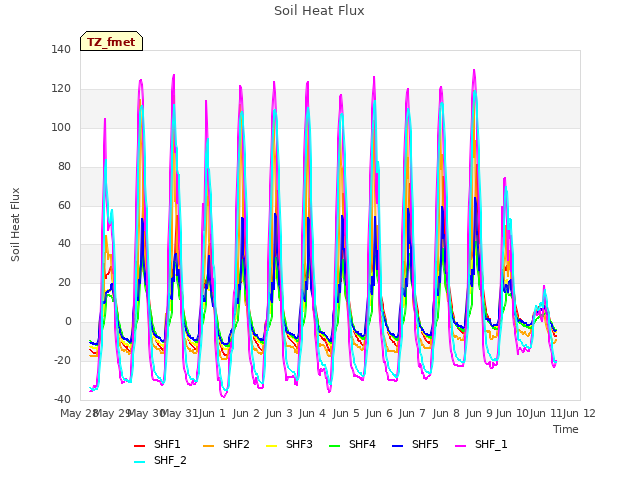Click the Time x-axis label
The width and height of the screenshot is (640, 480).
(x=566, y=429)
